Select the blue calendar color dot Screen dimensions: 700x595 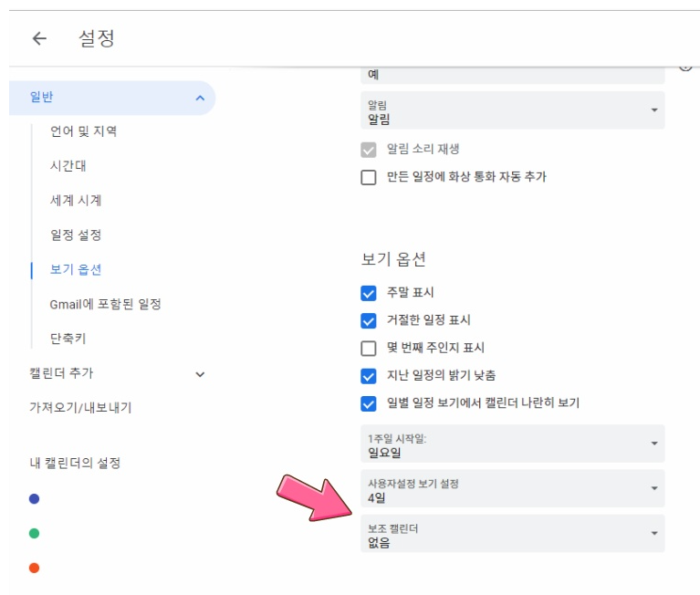coord(34,498)
